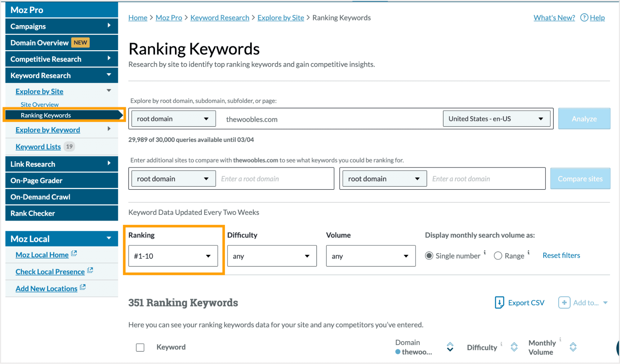Screen dimensions: 620x364
Task: Open the Ranking #1-10 dropdown
Action: click(x=173, y=256)
